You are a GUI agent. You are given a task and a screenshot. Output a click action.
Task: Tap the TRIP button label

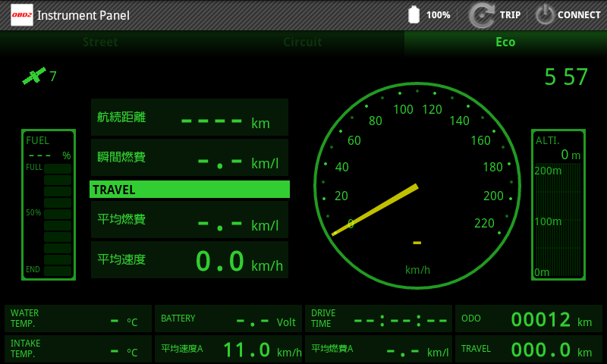[510, 15]
